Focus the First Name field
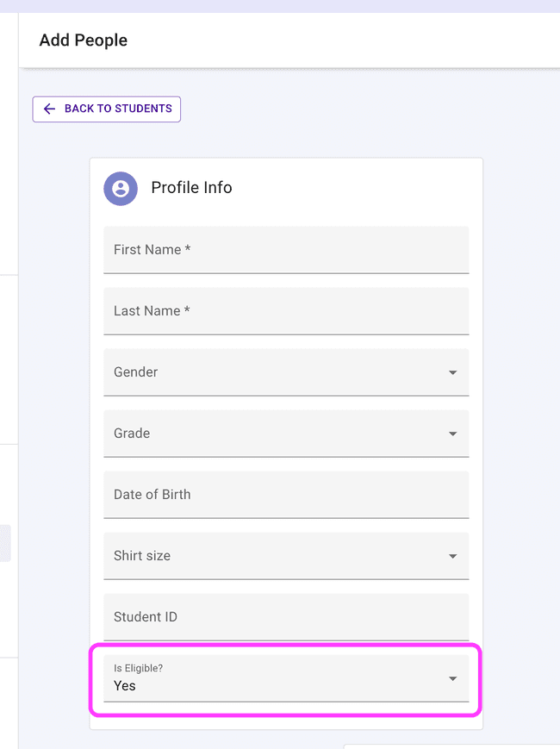560x749 pixels. click(x=286, y=250)
